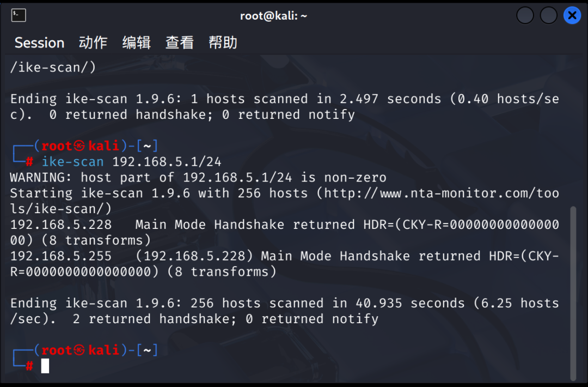Click the ike-scan command text in blue
This screenshot has height=387, width=588.
click(x=72, y=162)
